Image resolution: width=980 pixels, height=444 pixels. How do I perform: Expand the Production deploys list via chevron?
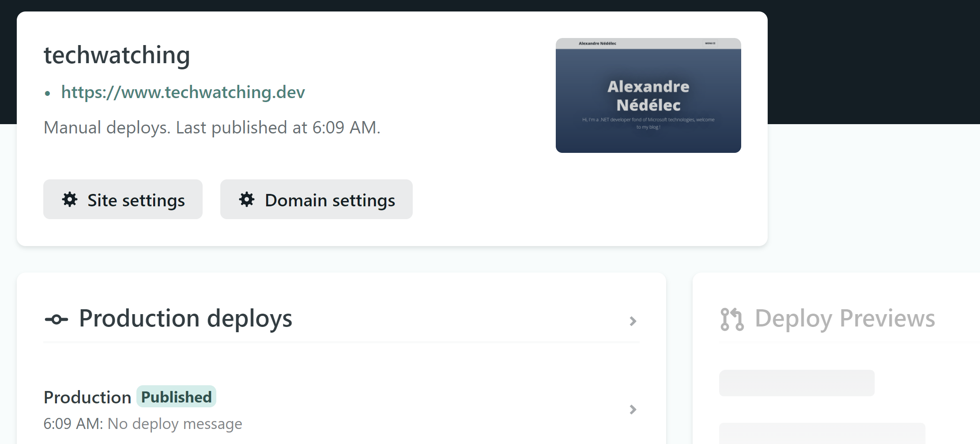pos(633,321)
